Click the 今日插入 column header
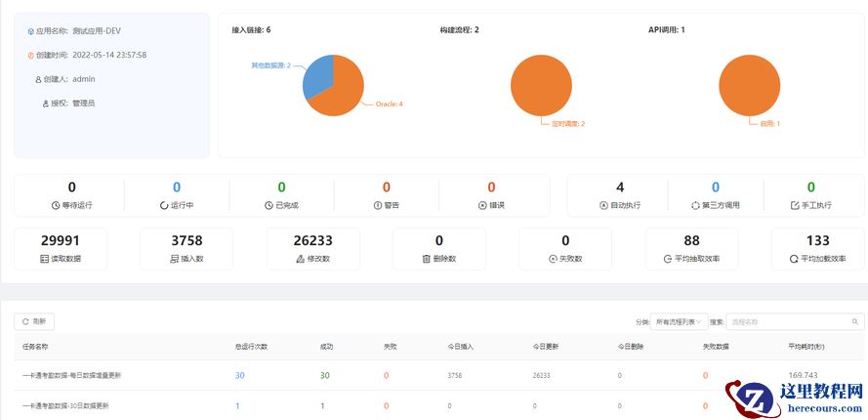The image size is (868, 420). click(461, 347)
